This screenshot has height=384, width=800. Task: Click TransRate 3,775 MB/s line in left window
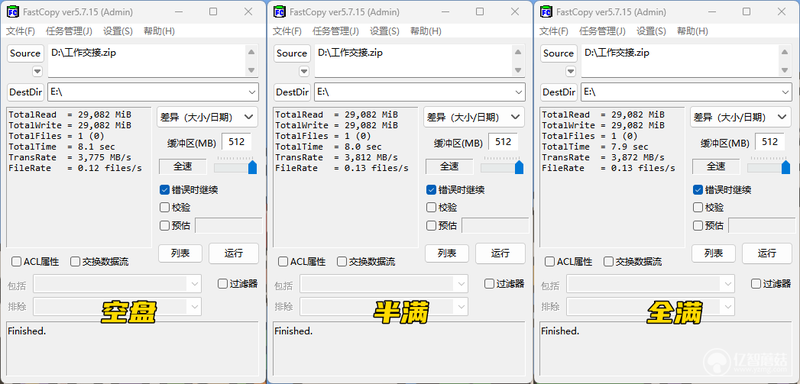70,158
